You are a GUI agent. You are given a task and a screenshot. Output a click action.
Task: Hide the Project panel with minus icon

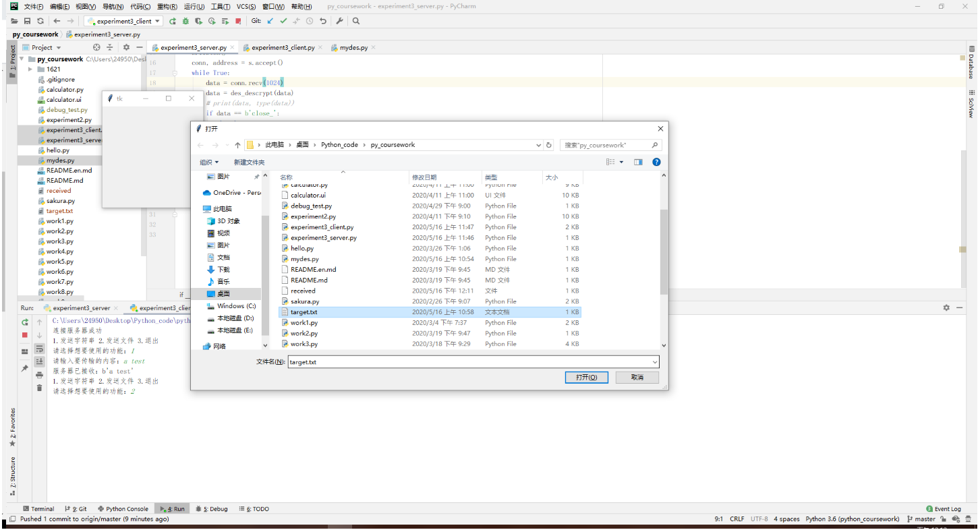coord(139,47)
